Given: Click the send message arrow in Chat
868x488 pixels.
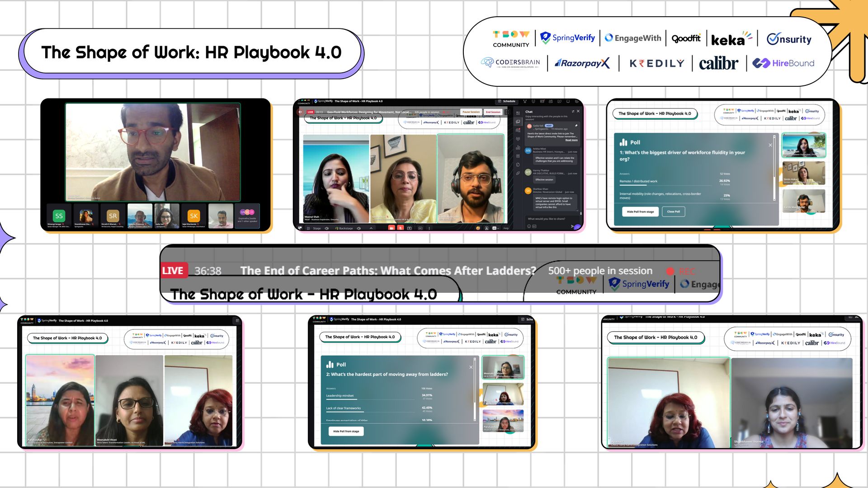Looking at the screenshot, I should pyautogui.click(x=572, y=226).
